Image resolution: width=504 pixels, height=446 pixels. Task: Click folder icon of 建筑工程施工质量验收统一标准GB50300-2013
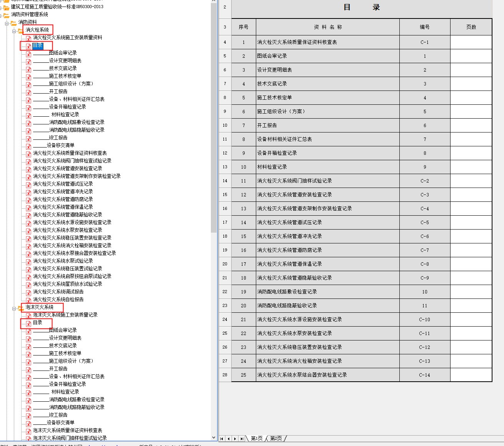(x=6, y=7)
